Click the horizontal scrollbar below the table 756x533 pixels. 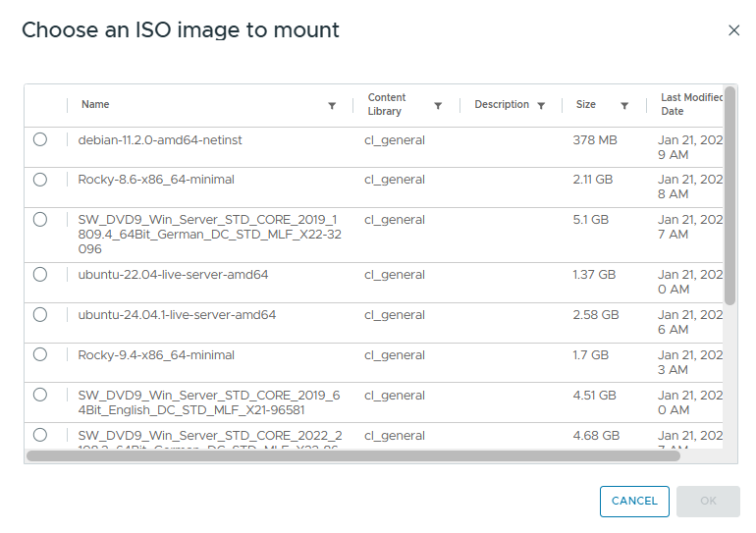pos(352,455)
